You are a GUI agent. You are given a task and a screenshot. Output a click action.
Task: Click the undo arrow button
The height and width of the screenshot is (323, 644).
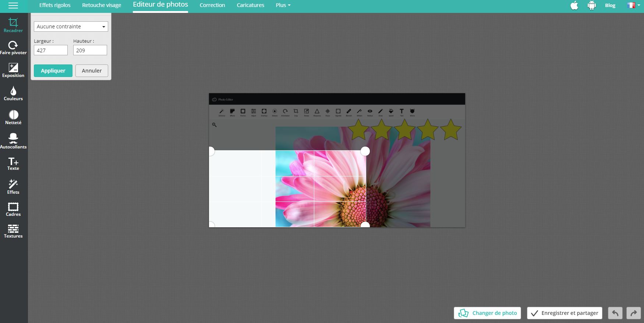click(x=615, y=313)
